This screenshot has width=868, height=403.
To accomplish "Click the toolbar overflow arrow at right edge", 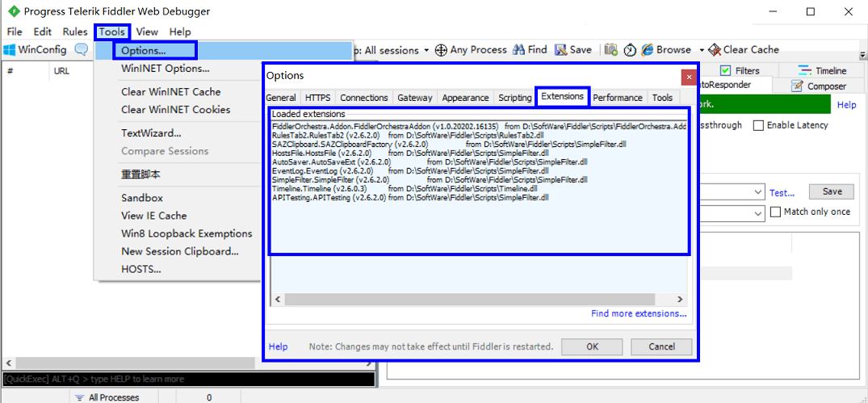I will point(862,55).
